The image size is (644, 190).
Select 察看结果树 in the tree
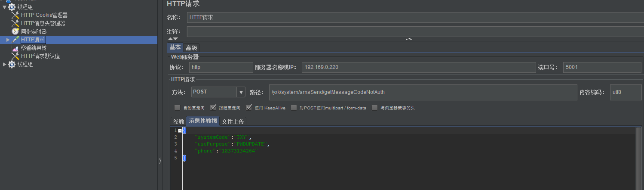34,48
